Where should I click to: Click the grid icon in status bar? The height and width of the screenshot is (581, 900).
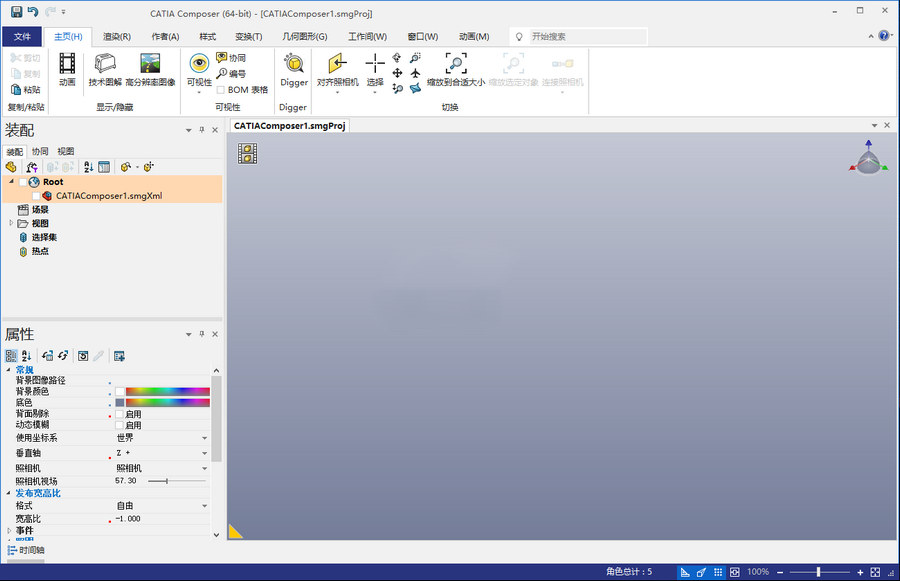pos(718,572)
